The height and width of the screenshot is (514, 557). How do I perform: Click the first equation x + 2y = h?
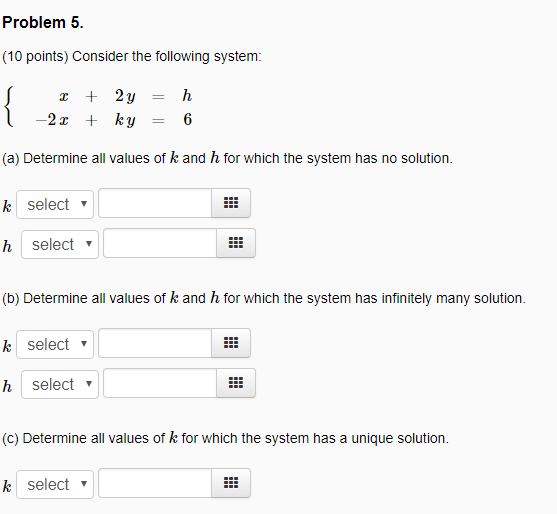click(x=125, y=96)
